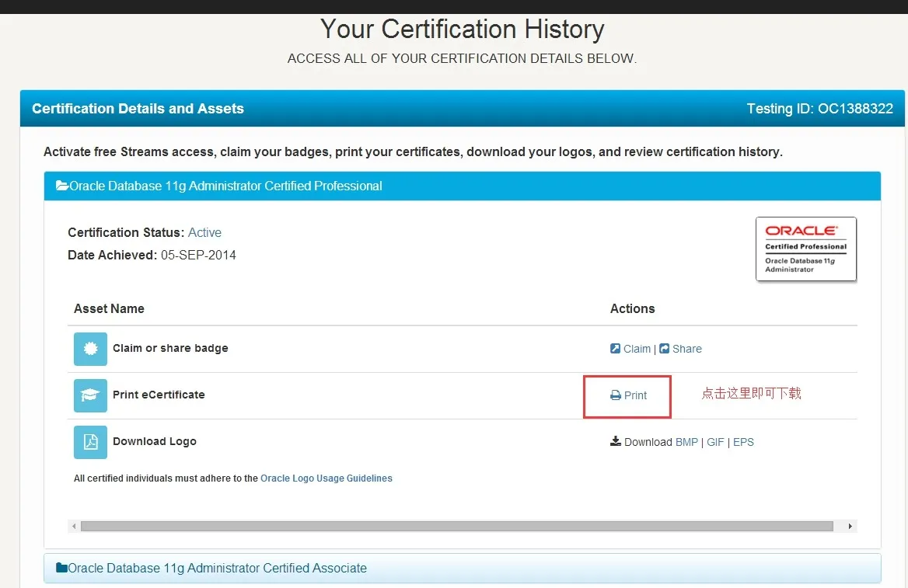Screen dimensions: 908x588
Task: Click the Testing ID number in the header
Action: click(855, 109)
